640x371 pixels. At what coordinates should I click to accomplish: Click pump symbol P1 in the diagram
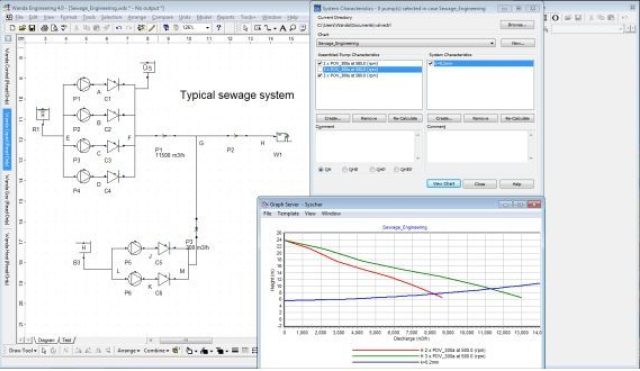click(84, 84)
